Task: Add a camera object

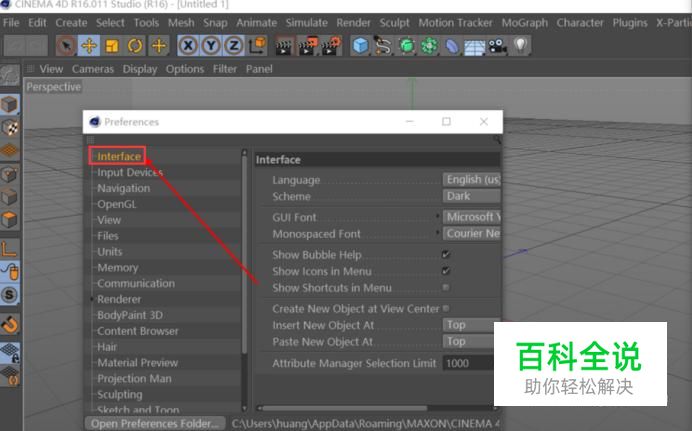Action: tap(497, 45)
